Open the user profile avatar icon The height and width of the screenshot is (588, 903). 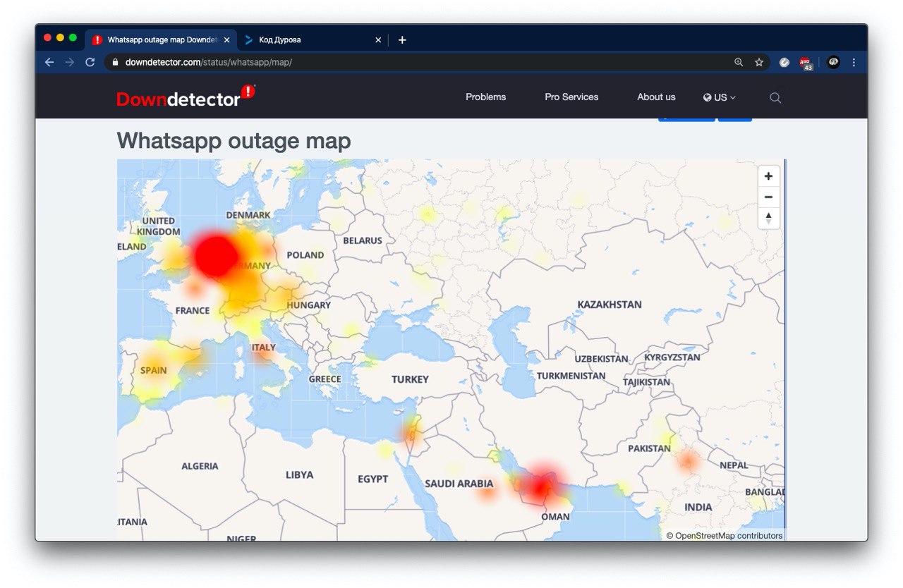click(833, 62)
